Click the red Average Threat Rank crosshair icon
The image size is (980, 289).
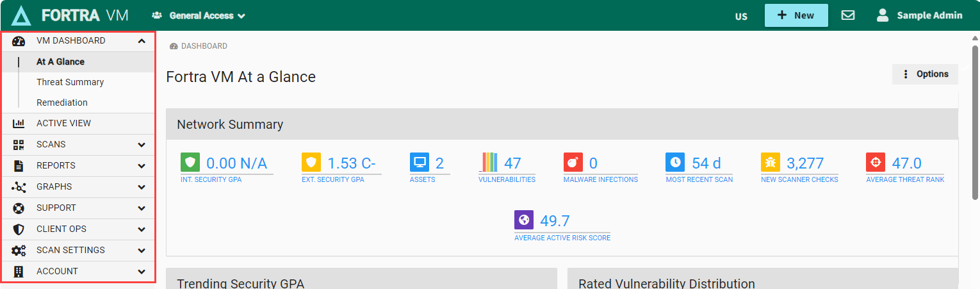(876, 162)
